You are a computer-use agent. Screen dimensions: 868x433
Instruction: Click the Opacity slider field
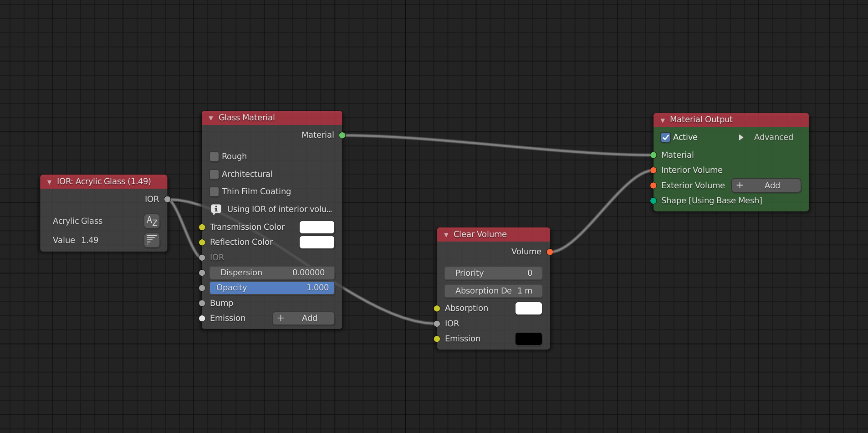[x=272, y=288]
